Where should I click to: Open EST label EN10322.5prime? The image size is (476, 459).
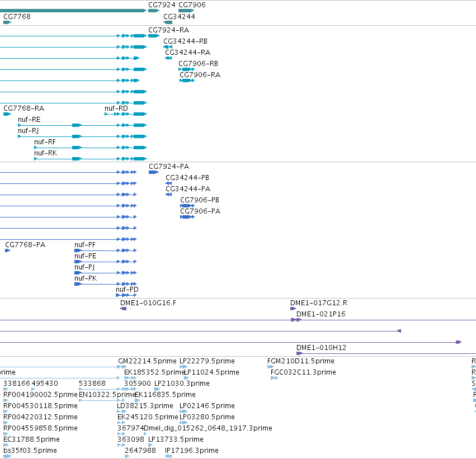pyautogui.click(x=107, y=395)
